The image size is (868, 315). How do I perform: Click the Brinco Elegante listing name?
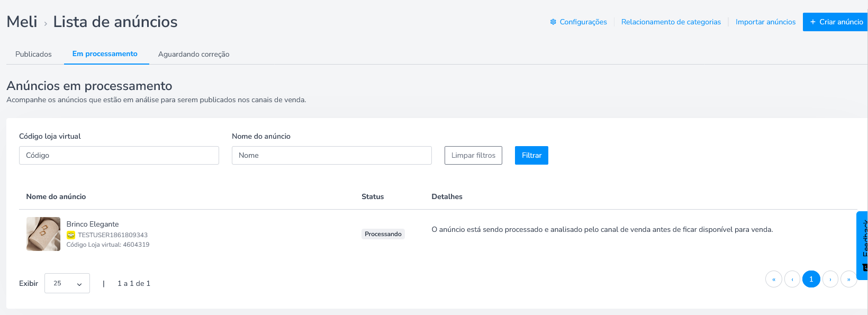pyautogui.click(x=93, y=224)
